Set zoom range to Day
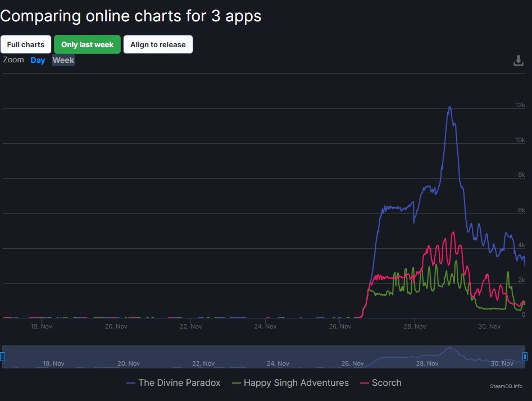 coord(38,61)
